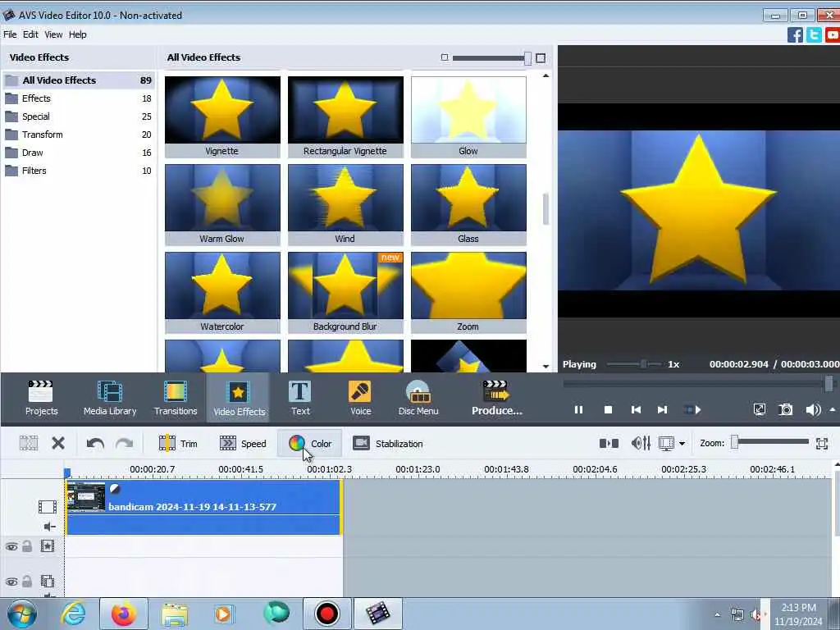Click the small thumbnails icon
The height and width of the screenshot is (630, 840).
click(444, 57)
